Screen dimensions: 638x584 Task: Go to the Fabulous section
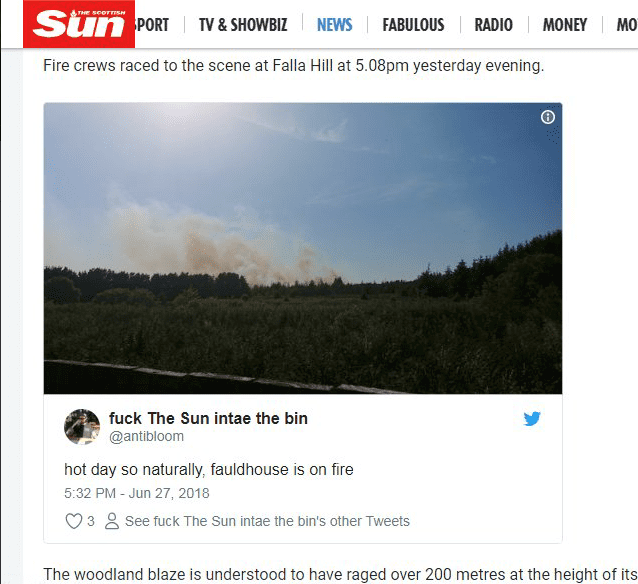tap(413, 25)
